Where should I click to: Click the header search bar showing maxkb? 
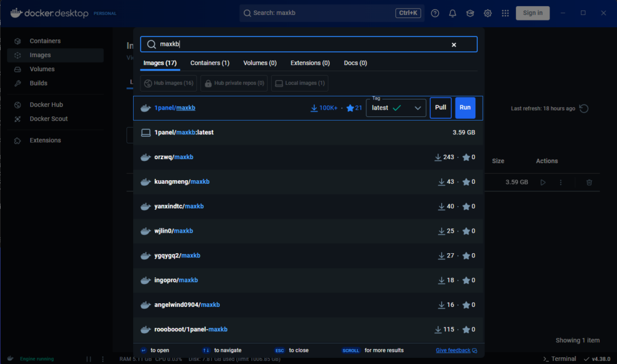pyautogui.click(x=331, y=13)
